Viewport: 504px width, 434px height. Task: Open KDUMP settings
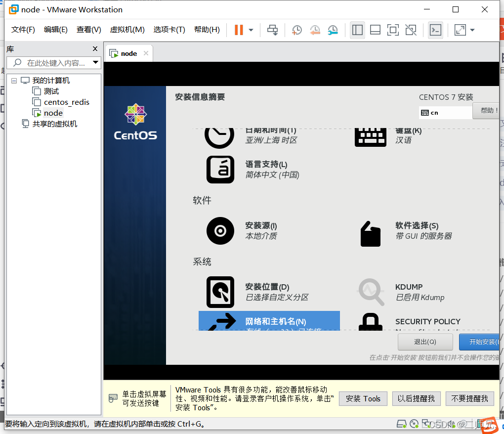point(402,292)
